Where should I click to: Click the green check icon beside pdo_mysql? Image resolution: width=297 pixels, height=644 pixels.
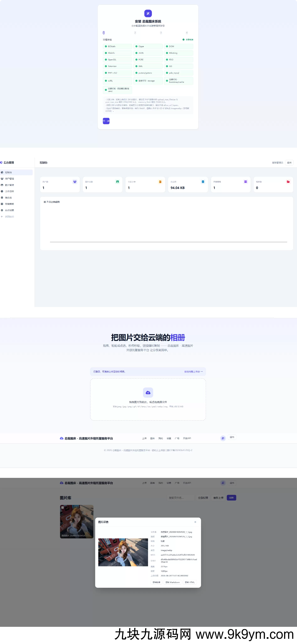pyautogui.click(x=167, y=73)
